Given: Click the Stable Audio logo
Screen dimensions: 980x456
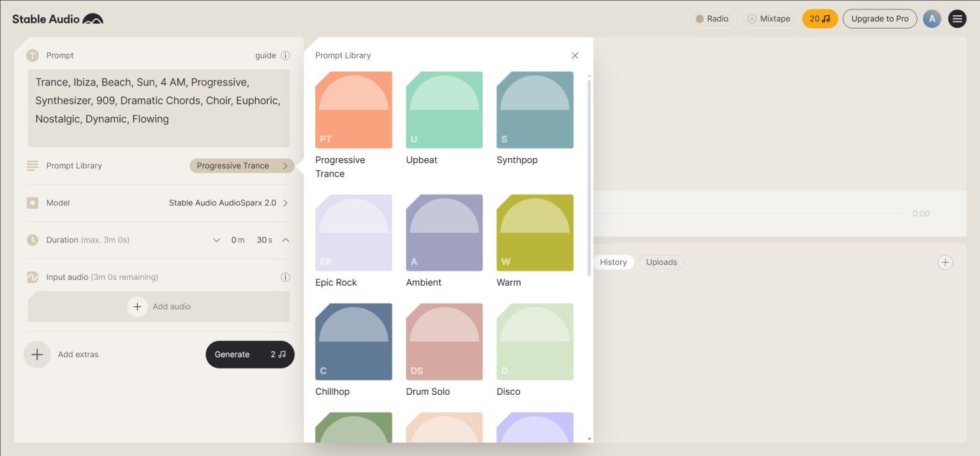Looking at the screenshot, I should click(x=57, y=19).
